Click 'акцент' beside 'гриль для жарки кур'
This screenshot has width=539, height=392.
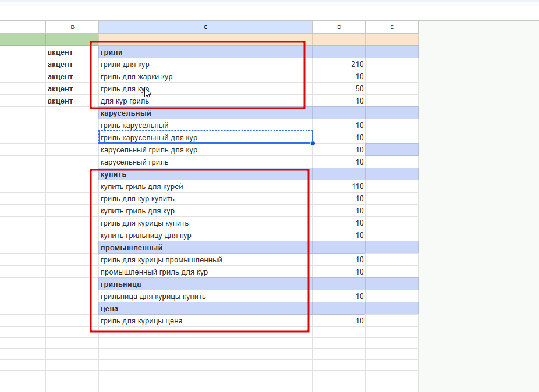pos(72,77)
